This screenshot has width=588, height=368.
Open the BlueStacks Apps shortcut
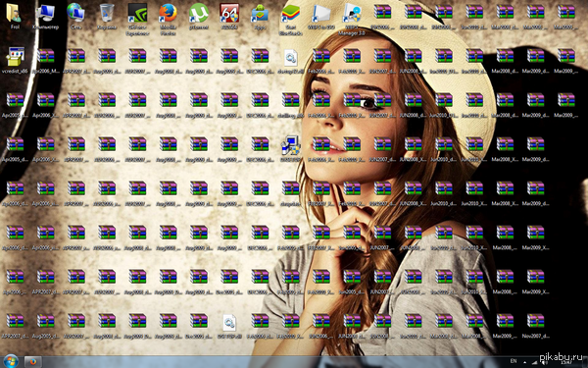[x=260, y=16]
